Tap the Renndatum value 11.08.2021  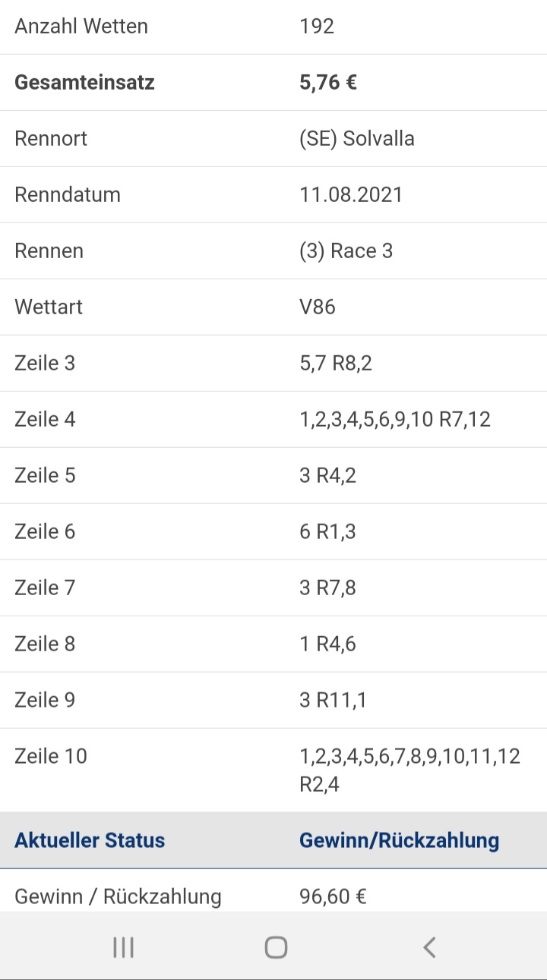click(351, 195)
